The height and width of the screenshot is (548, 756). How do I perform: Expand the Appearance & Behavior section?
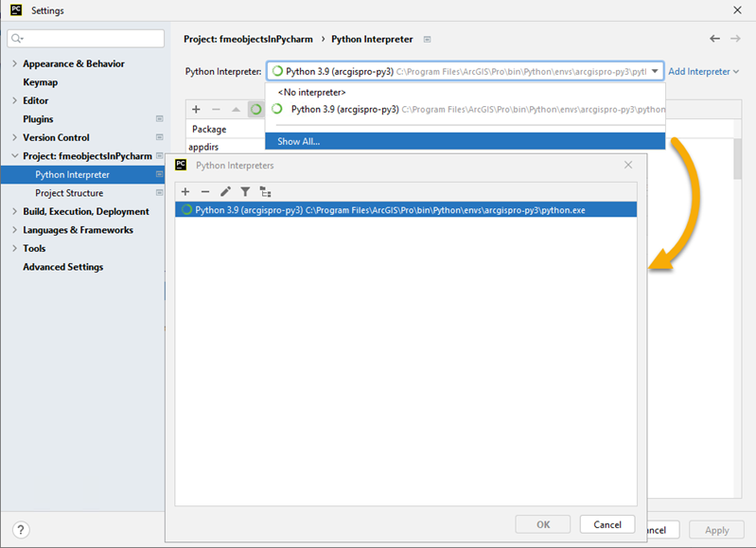pyautogui.click(x=14, y=64)
